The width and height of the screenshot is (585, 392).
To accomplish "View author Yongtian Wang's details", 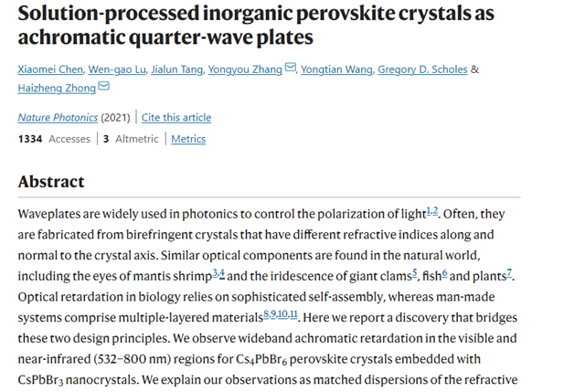I will pyautogui.click(x=337, y=69).
